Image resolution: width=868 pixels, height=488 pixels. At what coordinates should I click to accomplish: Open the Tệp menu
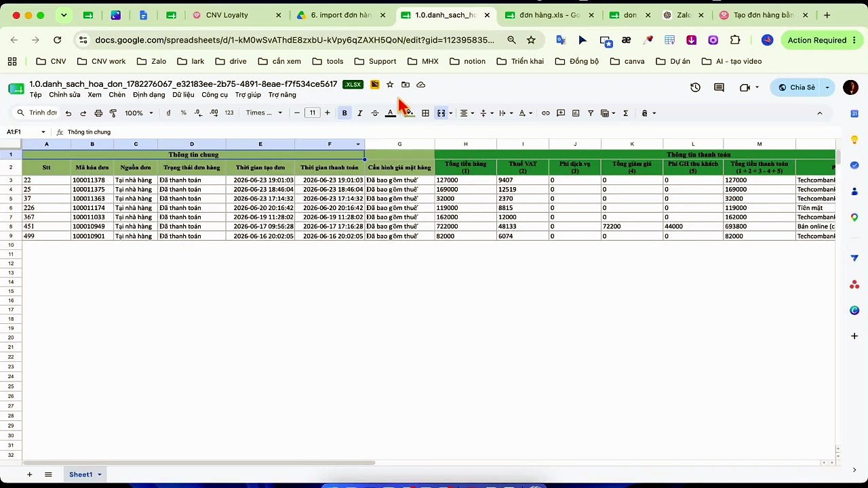(x=35, y=95)
